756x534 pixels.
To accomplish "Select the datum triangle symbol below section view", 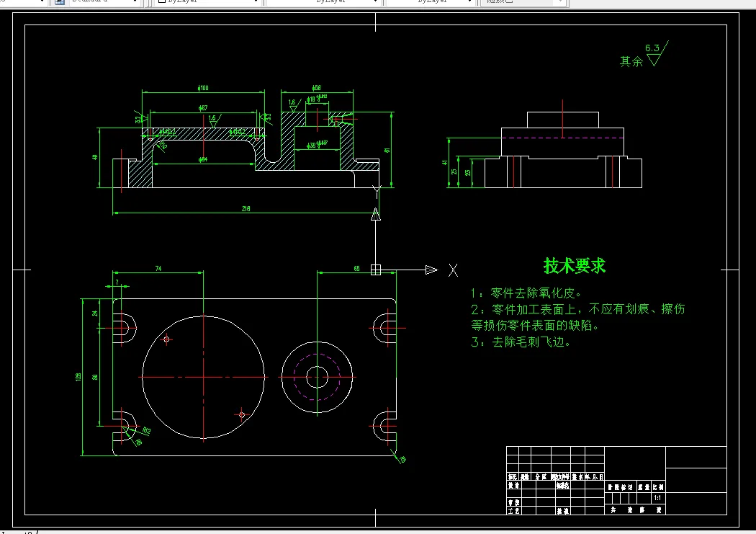I will [x=376, y=213].
